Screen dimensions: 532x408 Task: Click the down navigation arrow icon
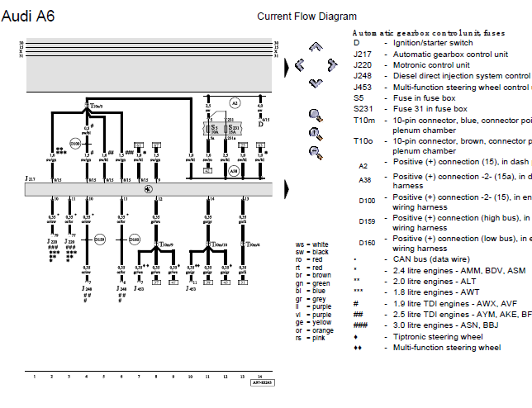[316, 83]
